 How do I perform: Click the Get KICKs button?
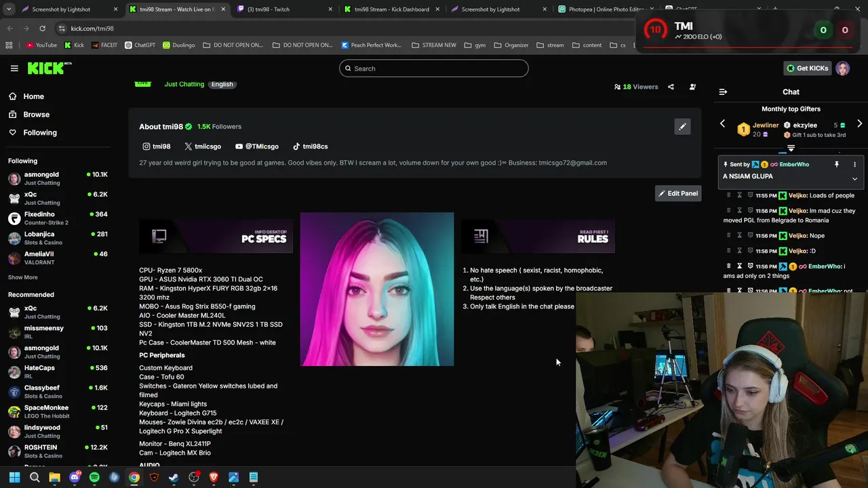coord(807,68)
